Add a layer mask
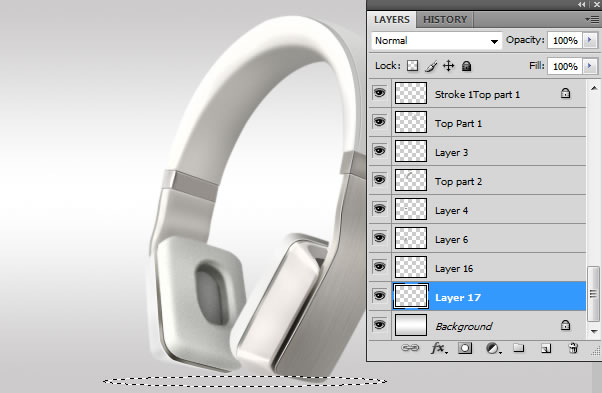The width and height of the screenshot is (602, 393). [x=465, y=348]
